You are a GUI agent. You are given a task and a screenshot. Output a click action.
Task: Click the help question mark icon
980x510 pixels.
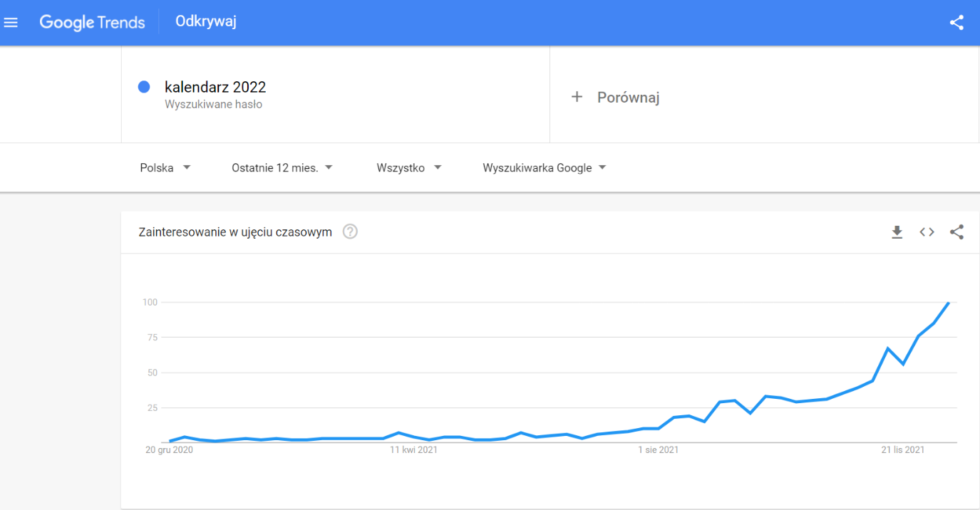click(x=350, y=231)
